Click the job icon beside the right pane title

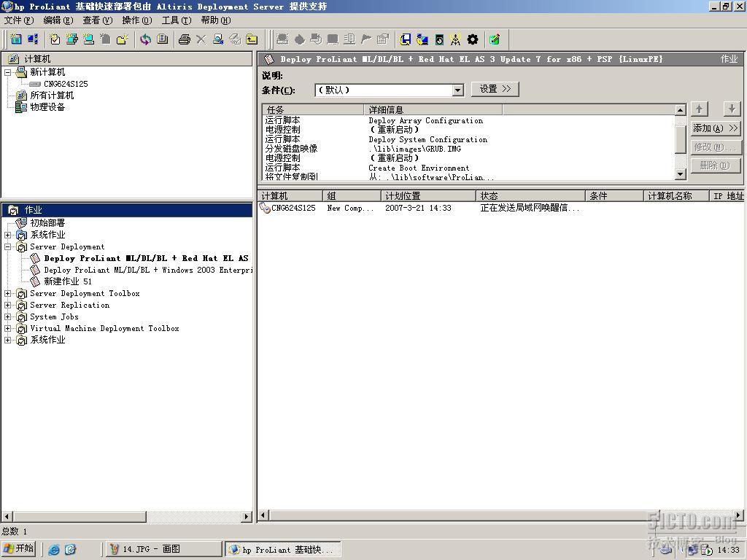269,59
